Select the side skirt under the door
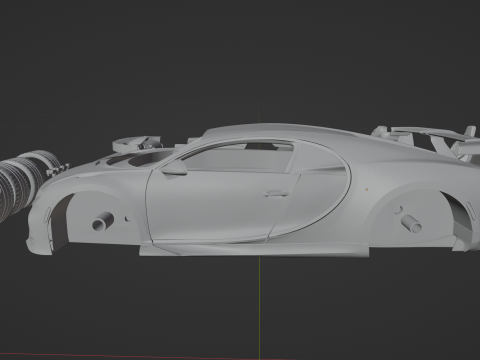 (253, 250)
